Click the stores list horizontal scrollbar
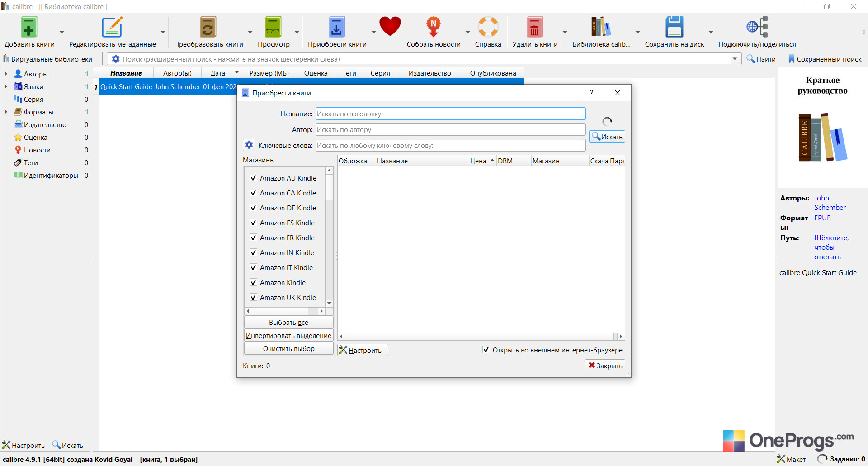The height and width of the screenshot is (466, 868). coord(285,311)
